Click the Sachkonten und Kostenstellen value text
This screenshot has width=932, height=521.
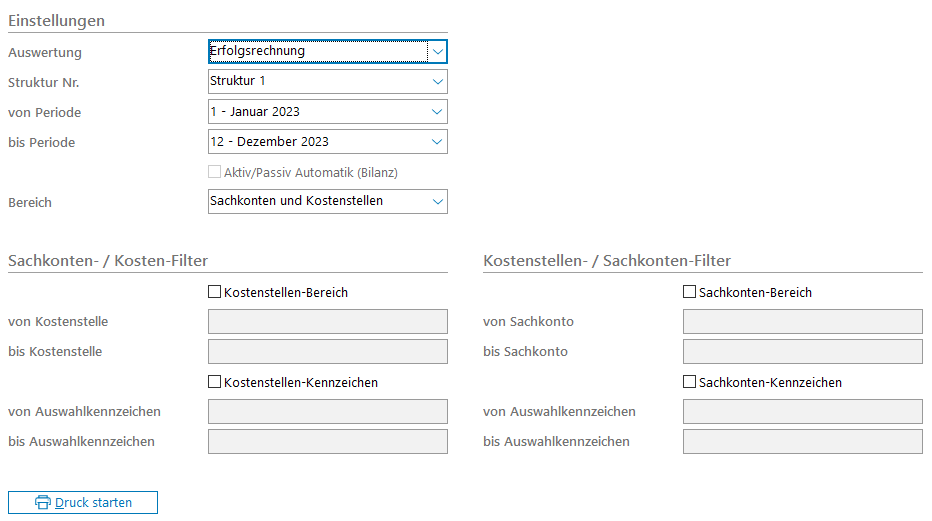point(296,201)
